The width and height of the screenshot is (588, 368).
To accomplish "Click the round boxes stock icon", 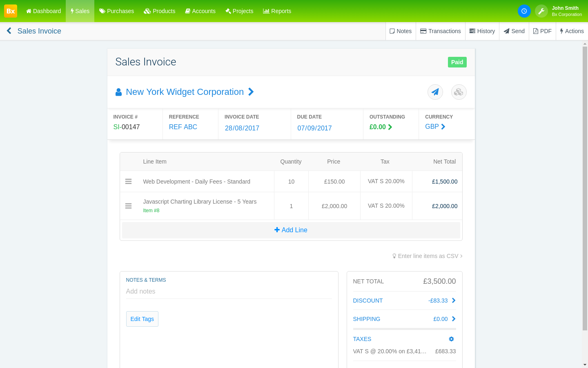I will click(459, 92).
